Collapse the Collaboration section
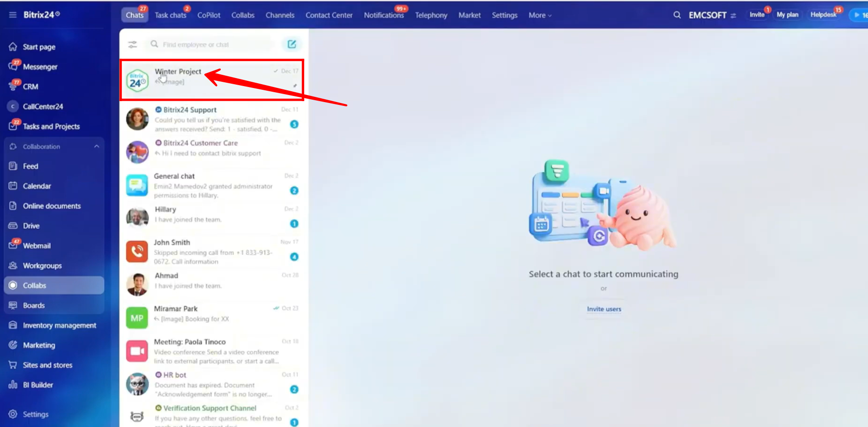Viewport: 868px width, 427px height. [x=96, y=147]
